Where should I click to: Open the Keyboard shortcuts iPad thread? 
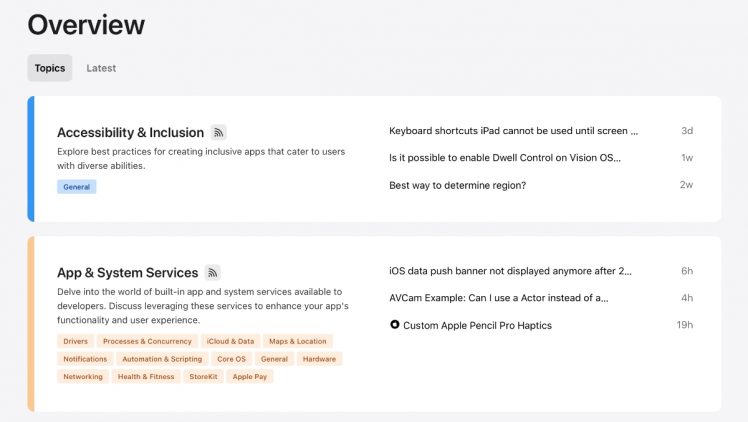513,131
